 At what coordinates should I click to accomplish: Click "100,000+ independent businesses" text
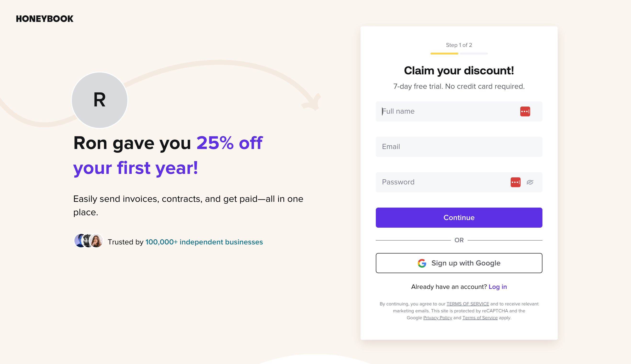[204, 242]
